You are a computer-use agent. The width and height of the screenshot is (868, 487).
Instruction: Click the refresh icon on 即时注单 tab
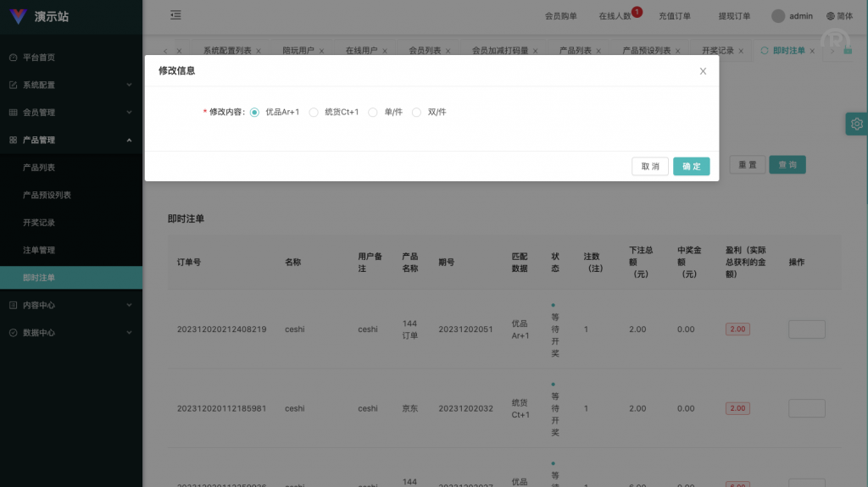(x=765, y=51)
